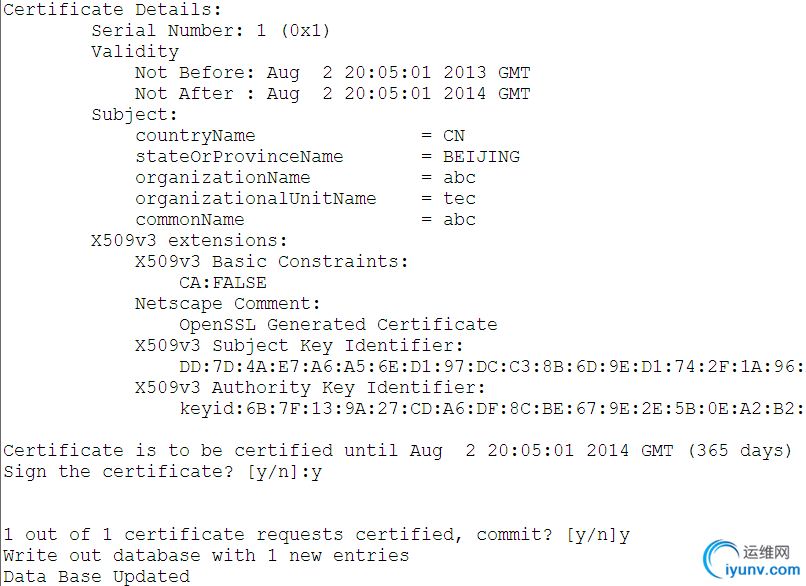Viewport: 806px width, 586px height.
Task: Click the Serial Number value 1 (0x1)
Action: [293, 30]
